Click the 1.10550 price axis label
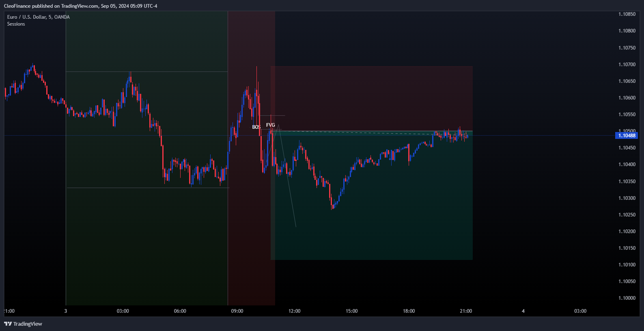644x331 pixels. point(627,115)
